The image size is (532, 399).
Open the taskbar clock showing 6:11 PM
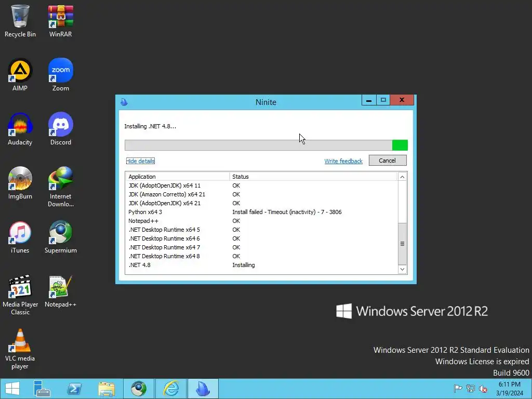pos(509,389)
